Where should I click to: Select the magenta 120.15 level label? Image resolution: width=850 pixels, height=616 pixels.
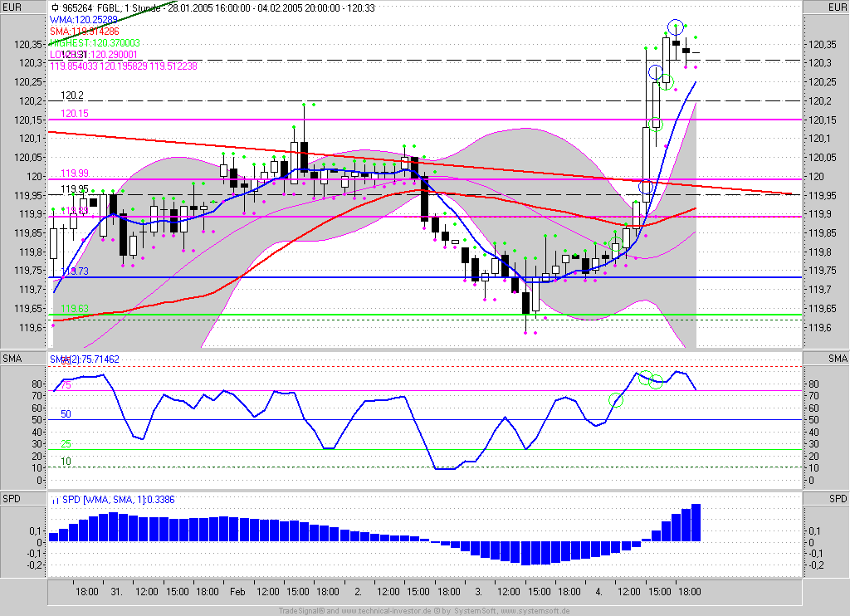click(x=74, y=114)
